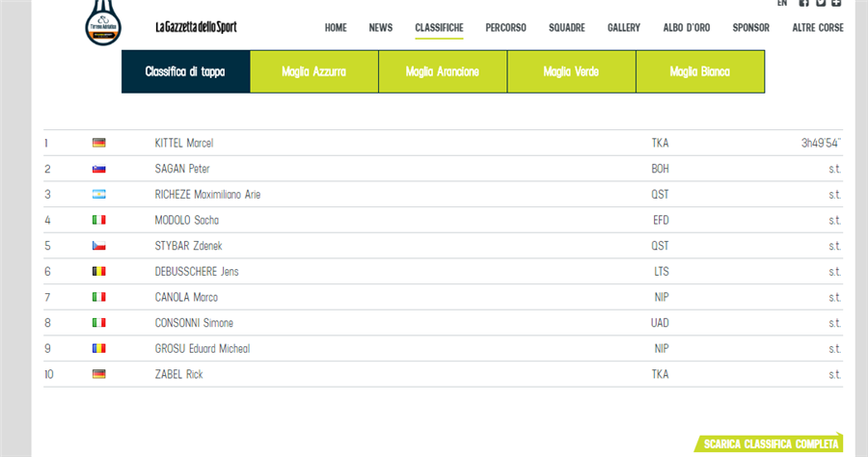Viewport: 868px width, 457px height.
Task: Go to the PERCORSO menu page
Action: 505,28
